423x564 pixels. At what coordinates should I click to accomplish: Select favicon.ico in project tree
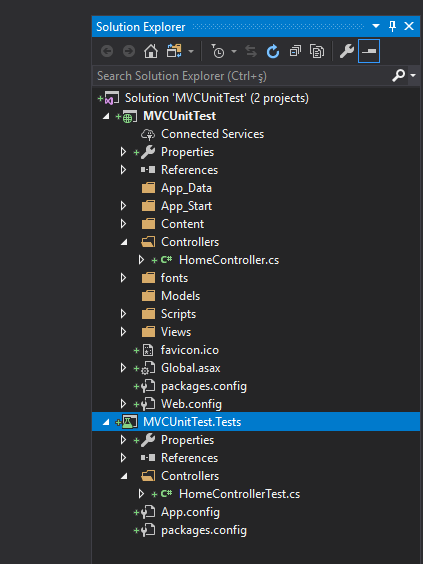190,350
